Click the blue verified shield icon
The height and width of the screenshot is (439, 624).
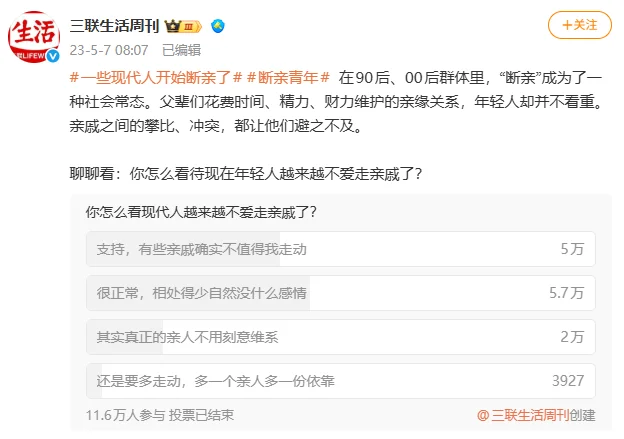pyautogui.click(x=217, y=25)
